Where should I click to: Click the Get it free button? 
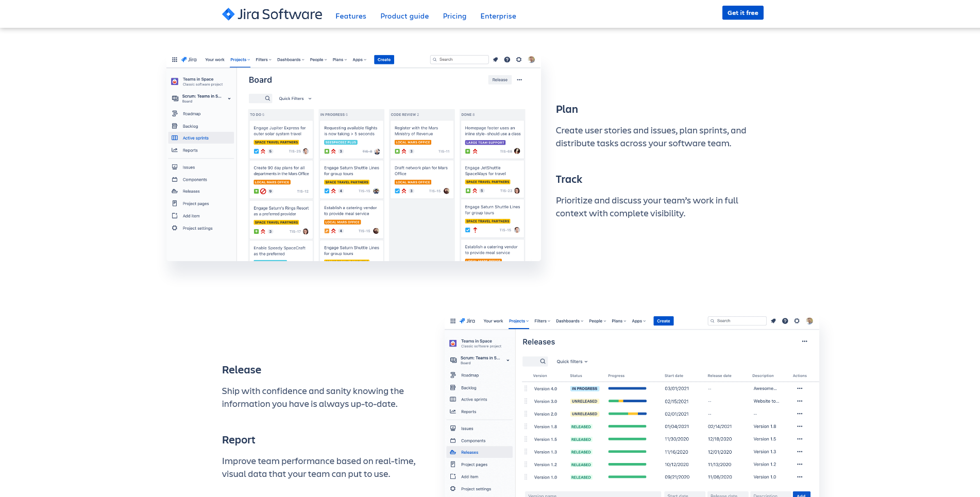(x=742, y=13)
